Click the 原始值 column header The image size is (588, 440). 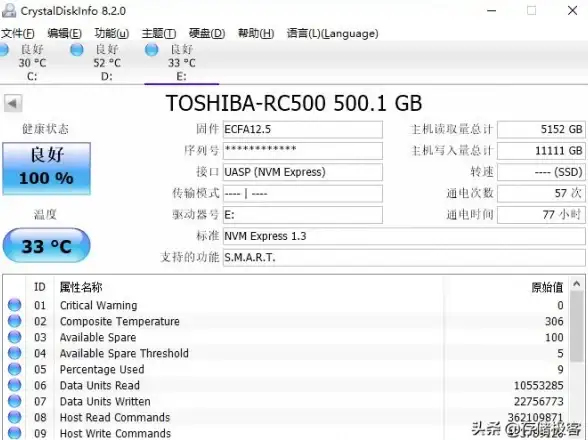point(547,287)
